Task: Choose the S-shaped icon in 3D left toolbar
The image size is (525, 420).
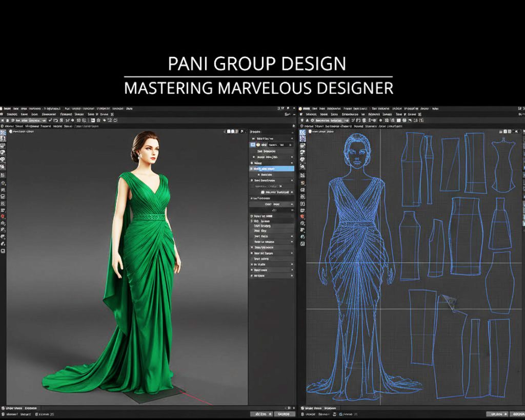Action: [x=3, y=175]
